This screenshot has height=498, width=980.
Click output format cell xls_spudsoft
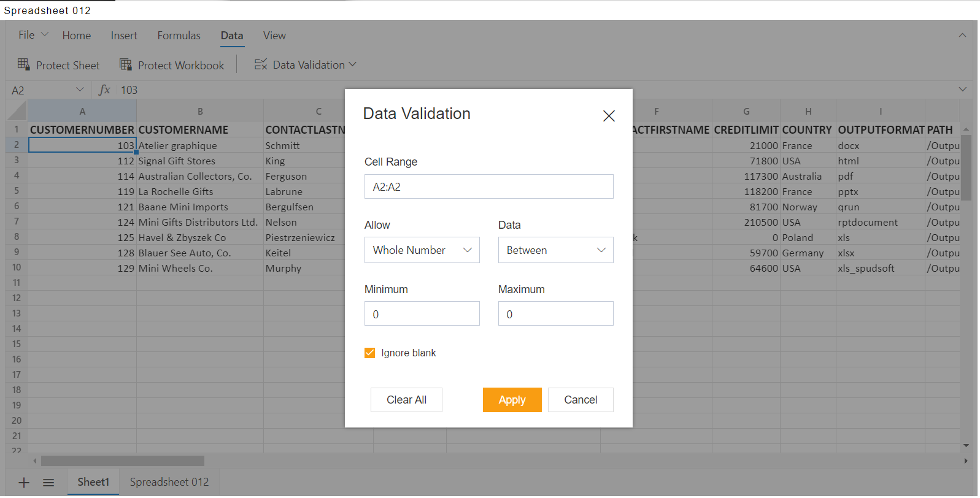pyautogui.click(x=881, y=268)
